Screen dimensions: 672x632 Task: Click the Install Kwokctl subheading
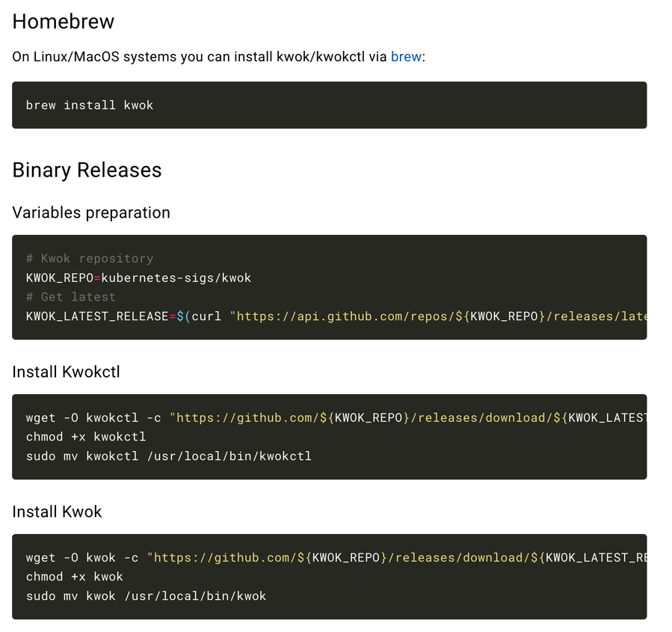66,372
